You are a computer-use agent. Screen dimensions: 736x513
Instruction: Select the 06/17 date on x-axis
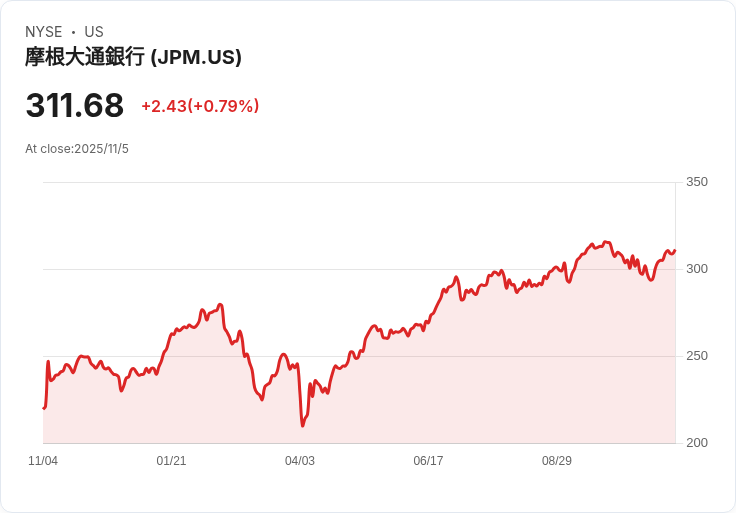[x=428, y=461]
